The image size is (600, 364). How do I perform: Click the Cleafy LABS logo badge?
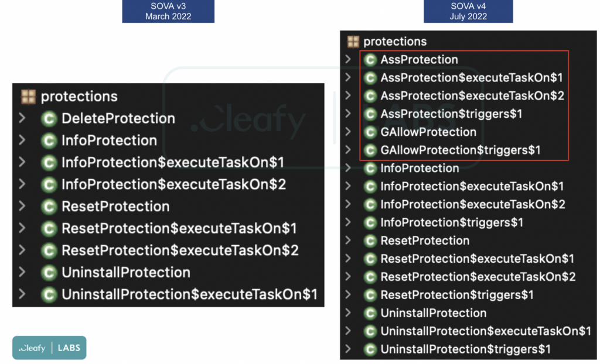[x=49, y=347]
